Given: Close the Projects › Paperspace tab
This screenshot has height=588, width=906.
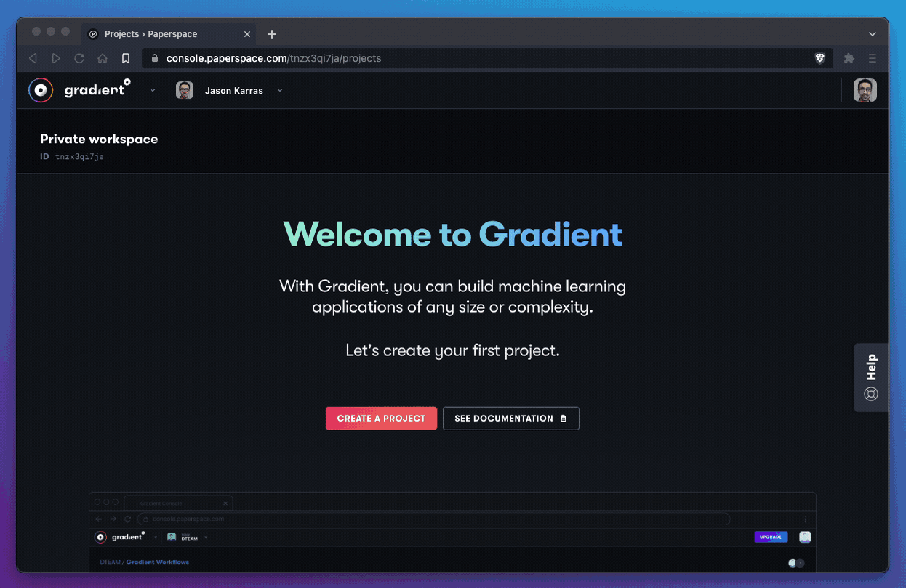Looking at the screenshot, I should (x=247, y=34).
